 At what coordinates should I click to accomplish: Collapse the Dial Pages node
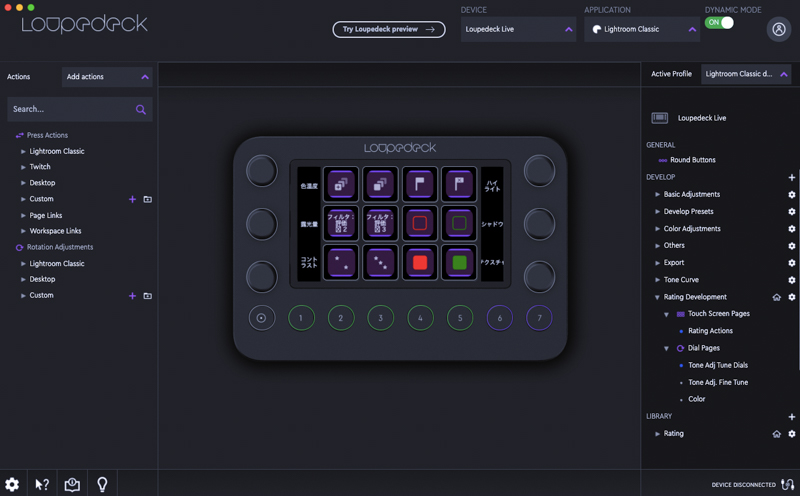click(x=666, y=349)
